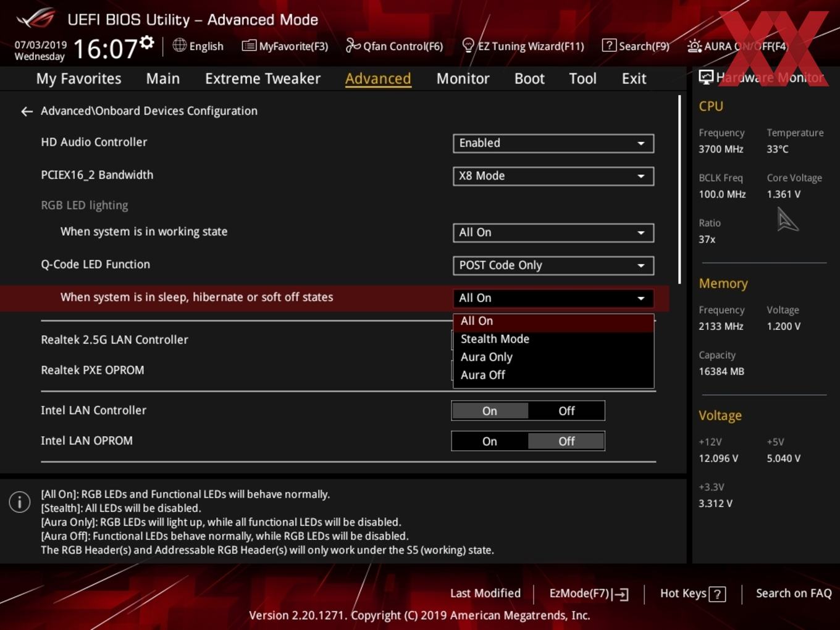Screen dimensions: 840x630
Task: Click the Realtek PXE OPROM label
Action: (93, 370)
